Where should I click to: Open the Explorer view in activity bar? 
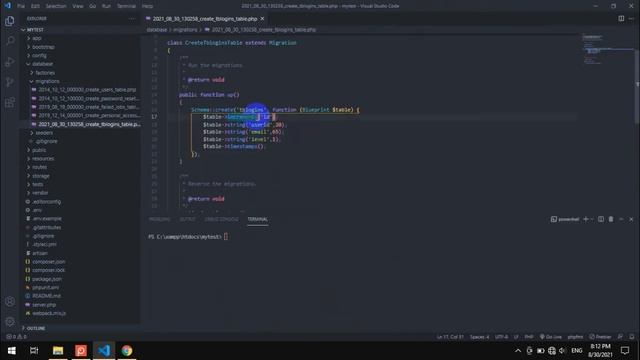(x=10, y=21)
